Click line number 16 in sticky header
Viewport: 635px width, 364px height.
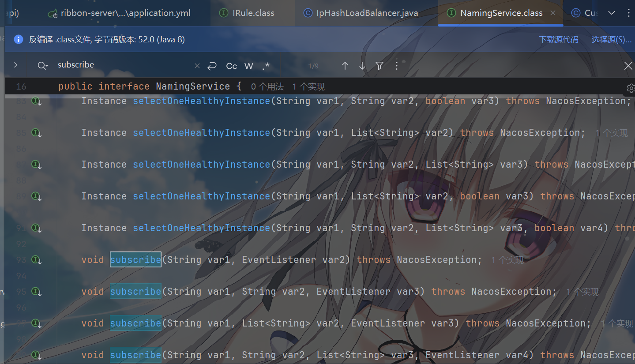pyautogui.click(x=21, y=86)
